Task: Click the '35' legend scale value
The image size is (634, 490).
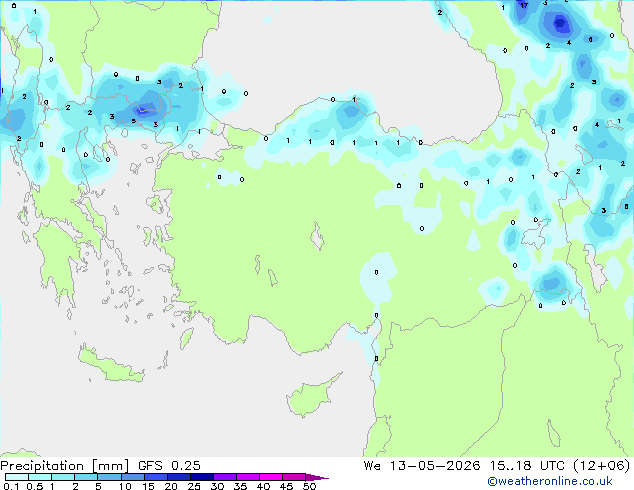Action: pos(240,486)
